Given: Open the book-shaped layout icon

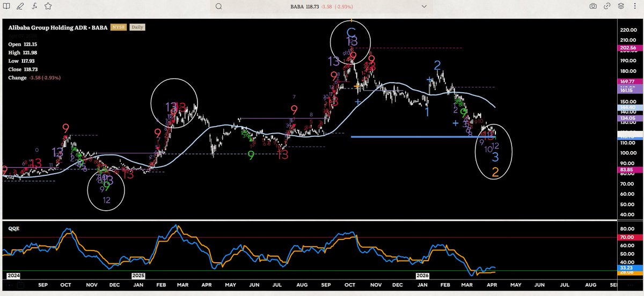Looking at the screenshot, I should tap(8, 6).
